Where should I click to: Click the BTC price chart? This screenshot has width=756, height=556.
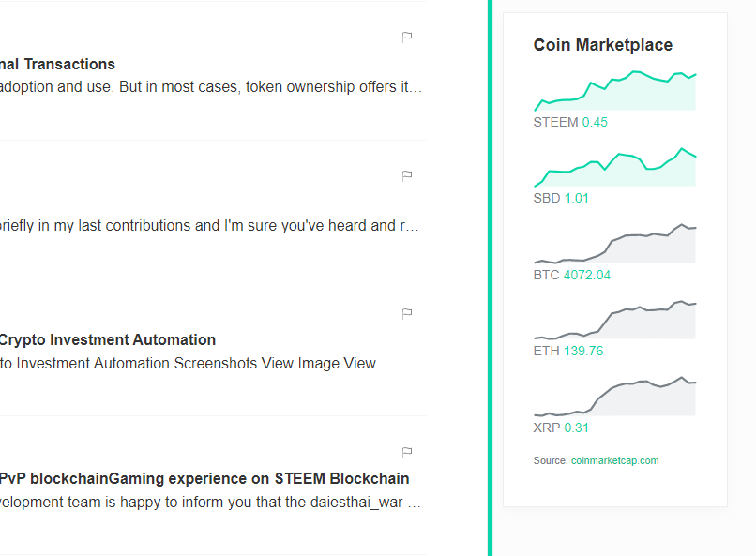pos(614,244)
